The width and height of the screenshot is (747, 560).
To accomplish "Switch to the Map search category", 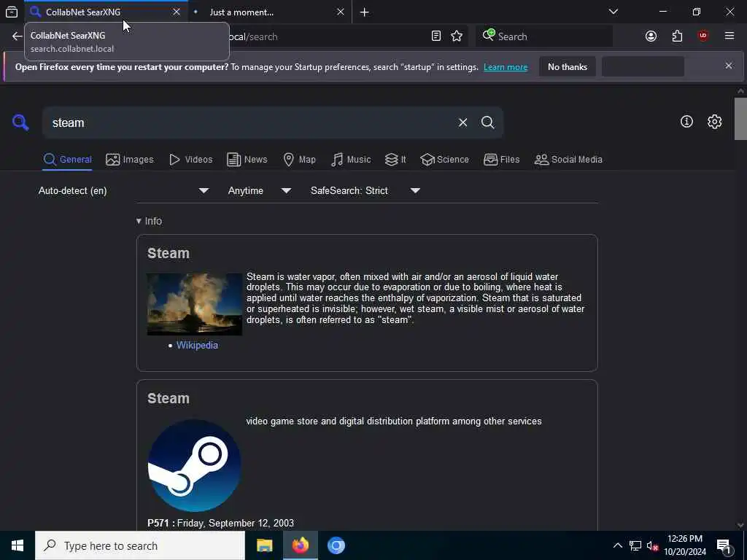I will [x=299, y=160].
